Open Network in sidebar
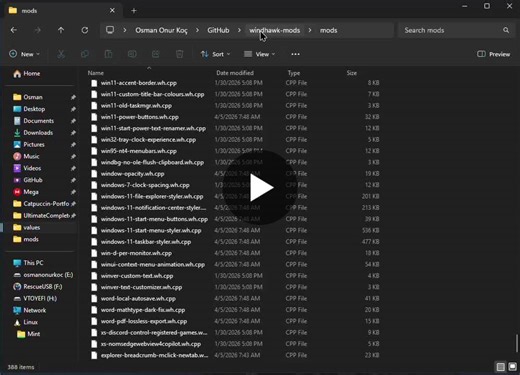This screenshot has height=375, width=520. 29,310
